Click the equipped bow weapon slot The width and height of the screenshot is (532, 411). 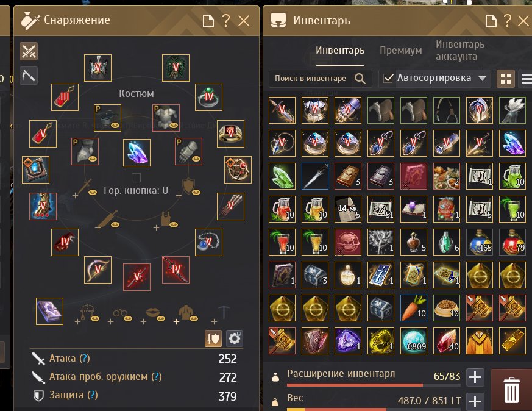pyautogui.click(x=98, y=270)
